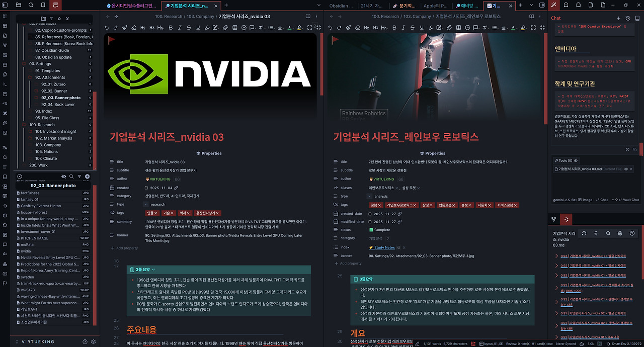Click the 0.93 발굴 인사이트 connection result
Viewport: 644px width, 347px height.
point(594,256)
